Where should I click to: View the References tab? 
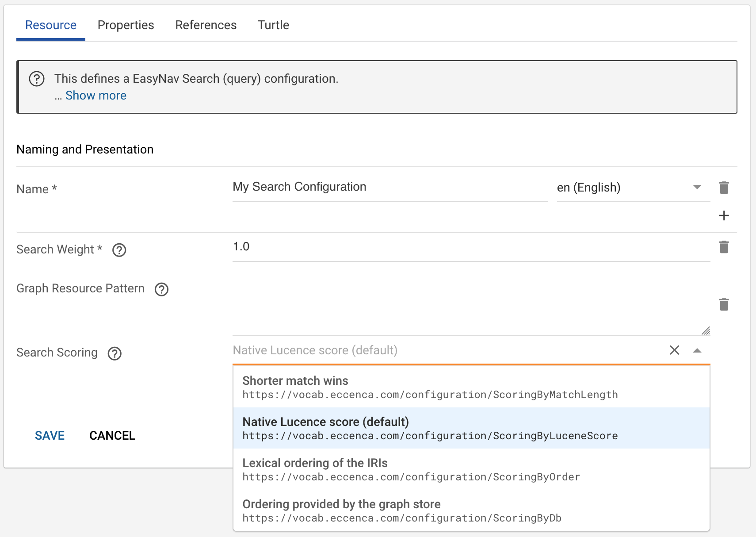[206, 25]
